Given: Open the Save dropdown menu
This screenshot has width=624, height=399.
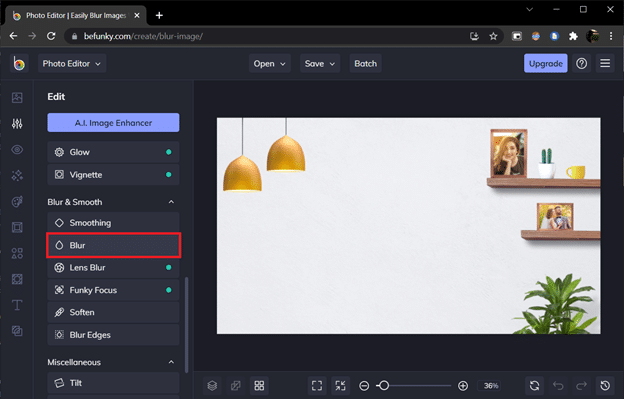Looking at the screenshot, I should click(320, 64).
